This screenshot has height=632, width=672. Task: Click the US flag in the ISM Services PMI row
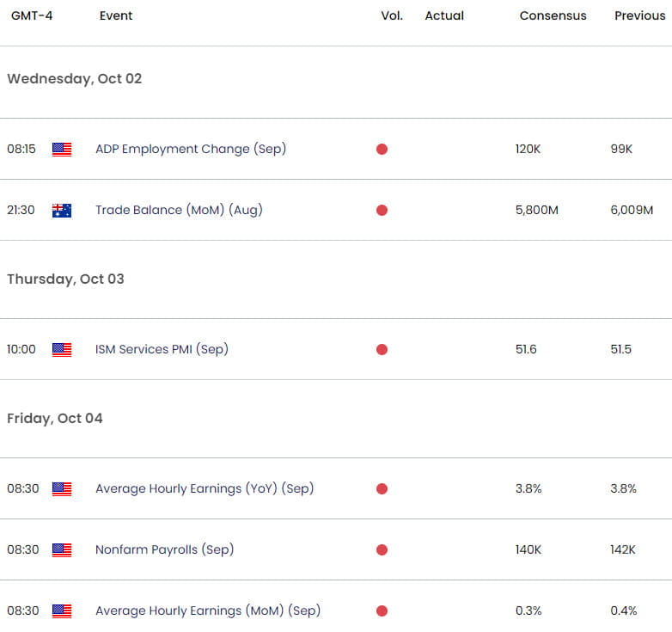(x=62, y=349)
